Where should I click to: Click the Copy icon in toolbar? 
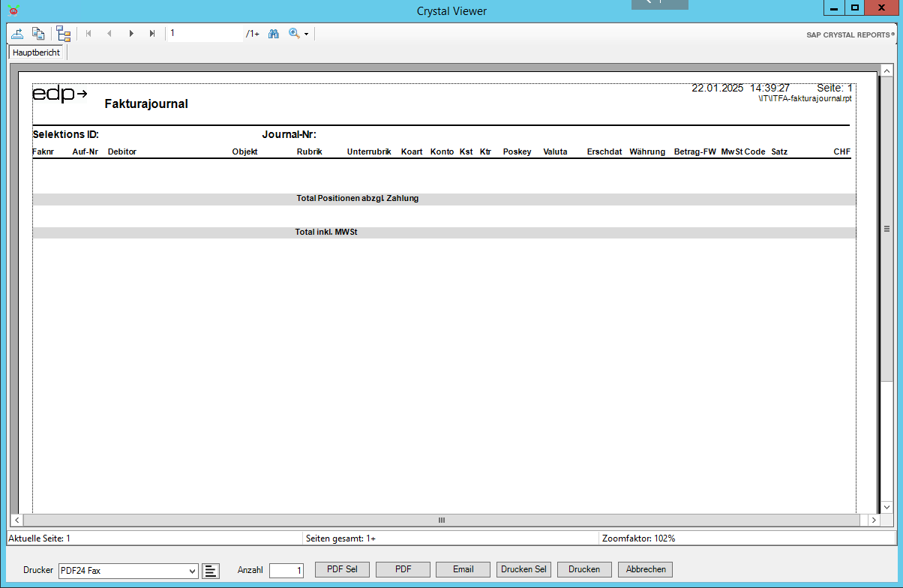point(38,34)
